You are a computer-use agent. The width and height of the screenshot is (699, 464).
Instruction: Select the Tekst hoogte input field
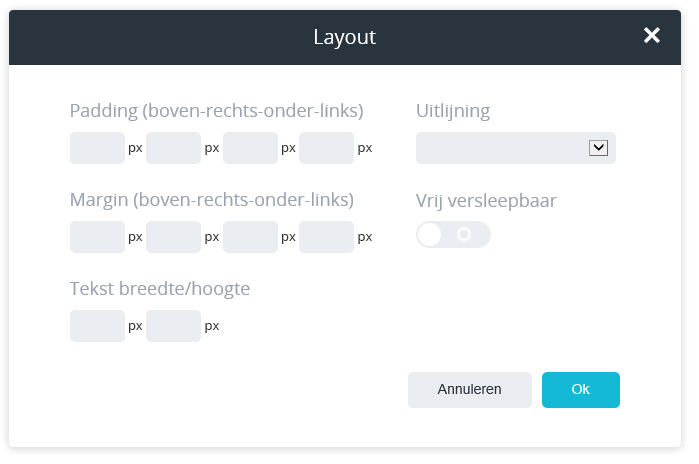(x=174, y=326)
